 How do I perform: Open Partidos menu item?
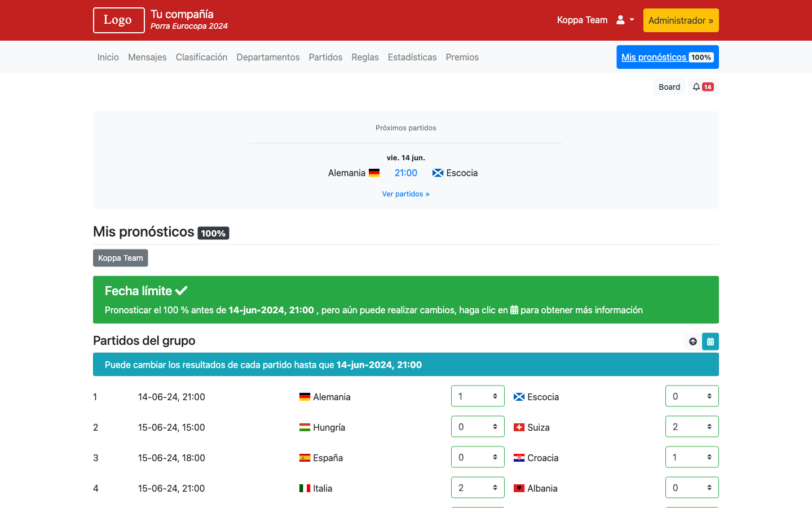point(325,57)
